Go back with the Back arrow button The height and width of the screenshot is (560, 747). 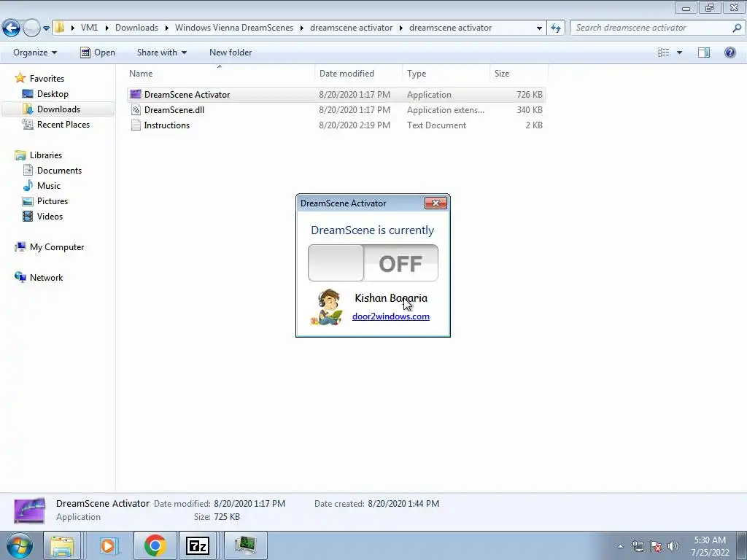pos(12,28)
